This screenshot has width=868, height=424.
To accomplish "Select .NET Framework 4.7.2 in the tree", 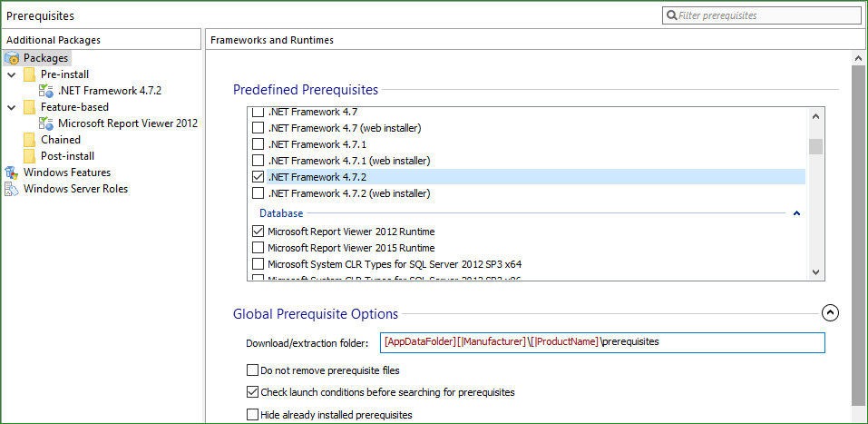I will (x=110, y=91).
